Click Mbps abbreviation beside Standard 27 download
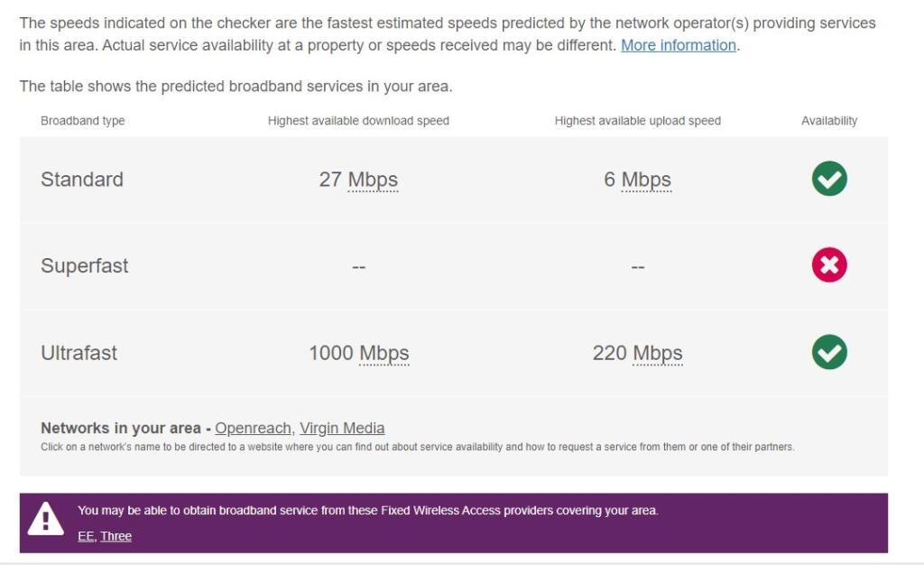 point(373,180)
